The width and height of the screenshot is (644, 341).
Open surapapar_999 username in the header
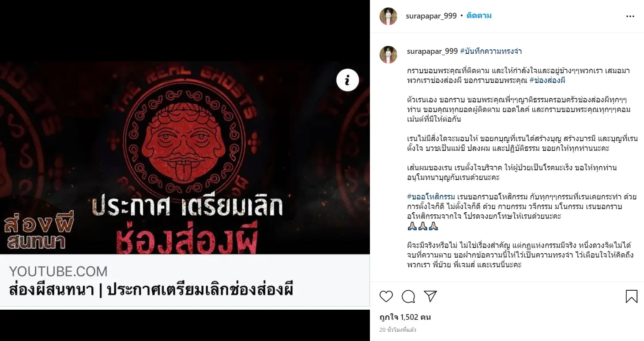pos(431,16)
